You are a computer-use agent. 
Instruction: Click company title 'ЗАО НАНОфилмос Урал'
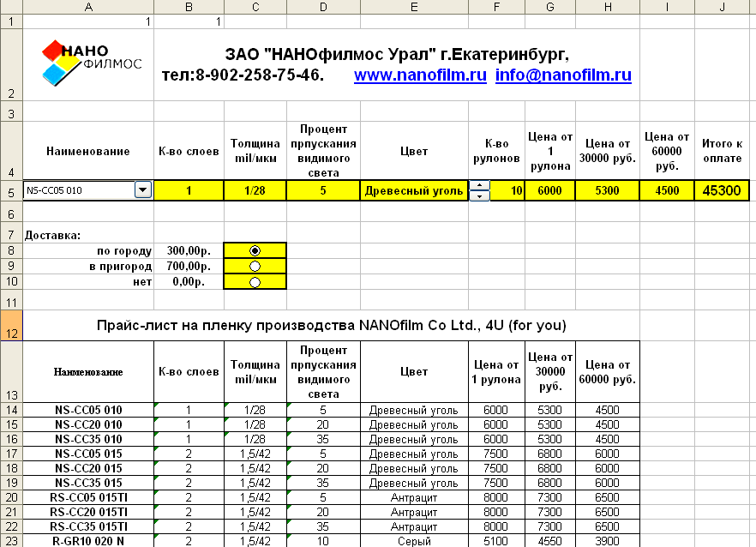coord(397,54)
